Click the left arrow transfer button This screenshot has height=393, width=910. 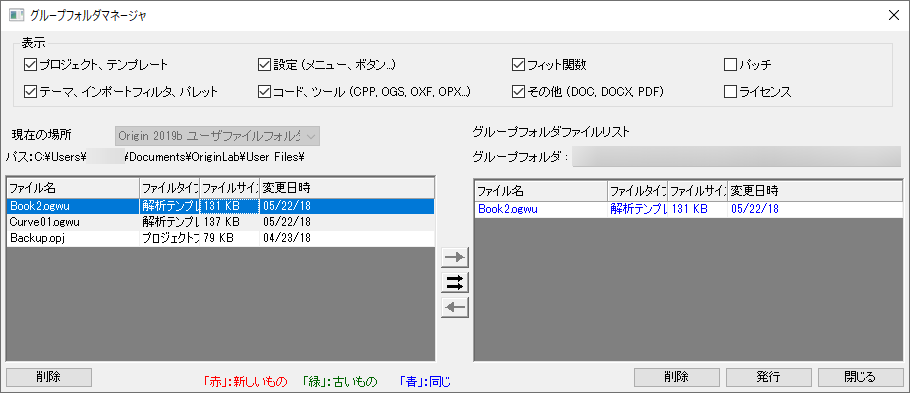[x=455, y=308]
